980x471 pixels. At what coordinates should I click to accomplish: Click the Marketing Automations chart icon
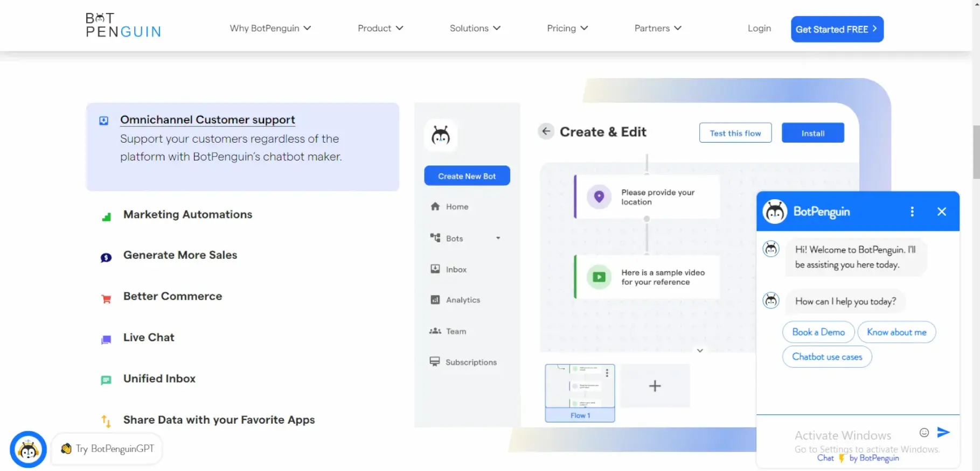[x=107, y=217]
